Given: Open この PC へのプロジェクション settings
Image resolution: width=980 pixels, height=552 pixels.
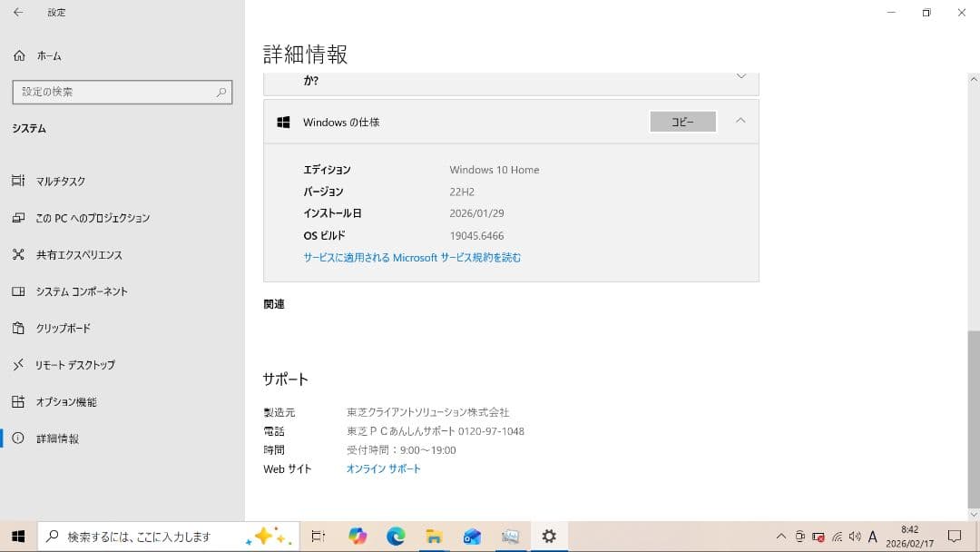Looking at the screenshot, I should 122,218.
